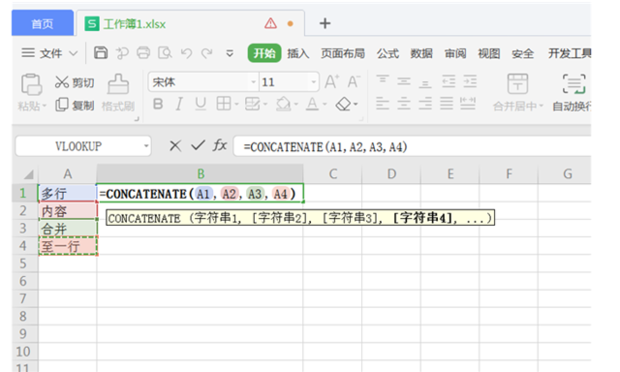Justify text alignment

point(446,104)
